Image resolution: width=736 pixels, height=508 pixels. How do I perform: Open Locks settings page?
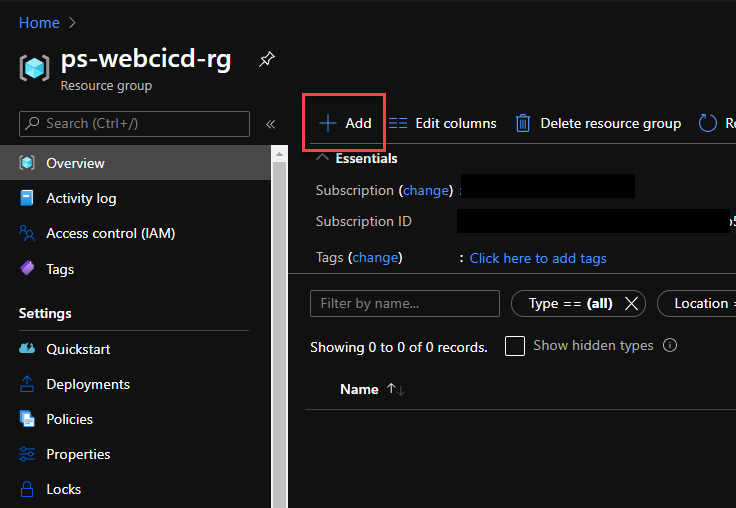(63, 489)
